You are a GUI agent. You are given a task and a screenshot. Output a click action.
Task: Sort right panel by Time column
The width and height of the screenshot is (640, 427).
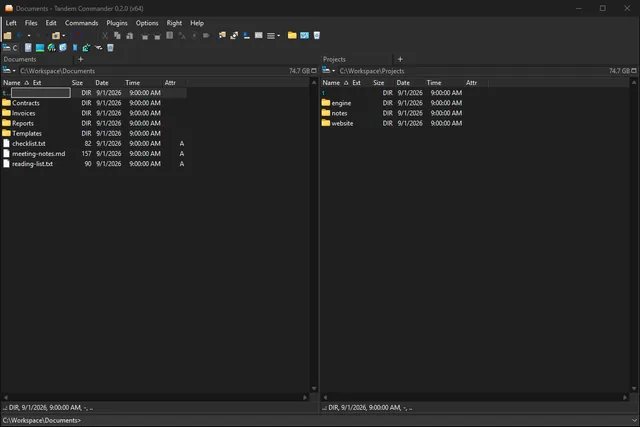click(x=434, y=82)
